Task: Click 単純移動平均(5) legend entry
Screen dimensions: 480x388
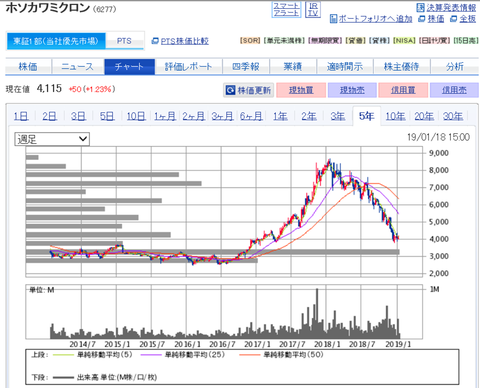Action: pos(93,355)
